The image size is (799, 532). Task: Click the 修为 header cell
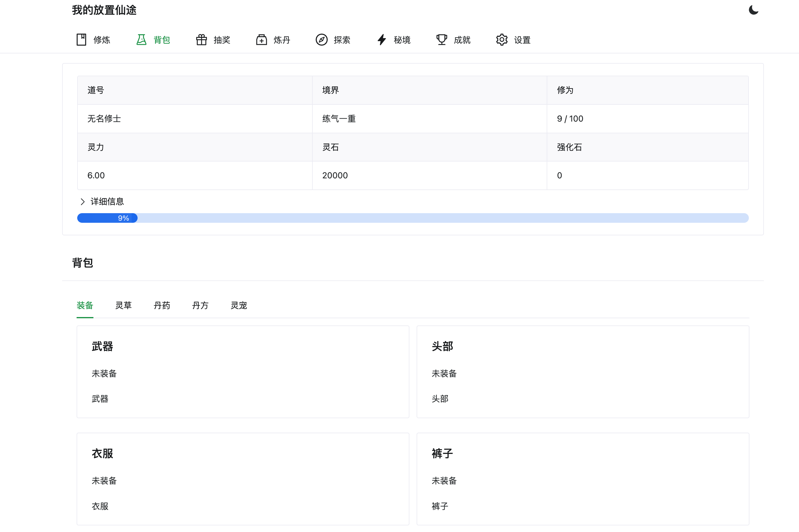tap(648, 90)
